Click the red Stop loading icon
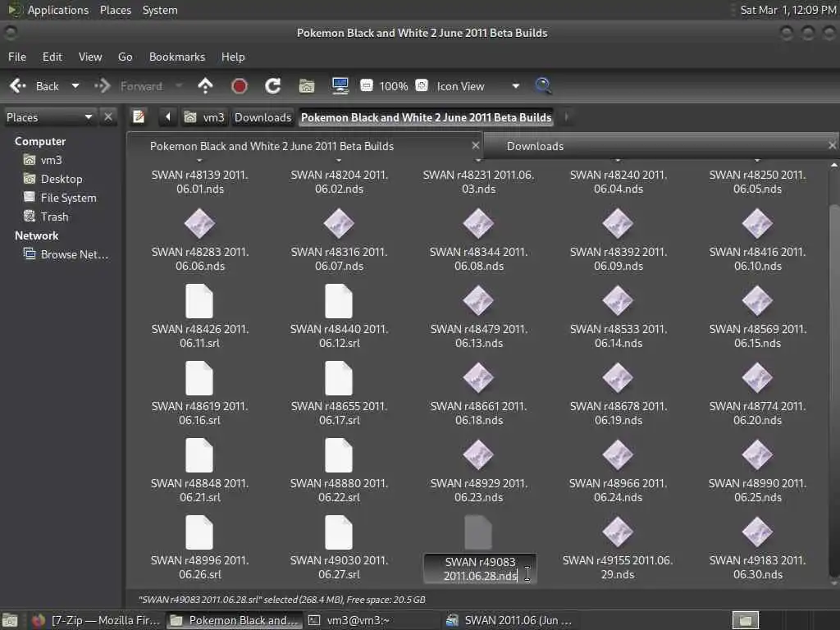840x630 pixels. [240, 86]
